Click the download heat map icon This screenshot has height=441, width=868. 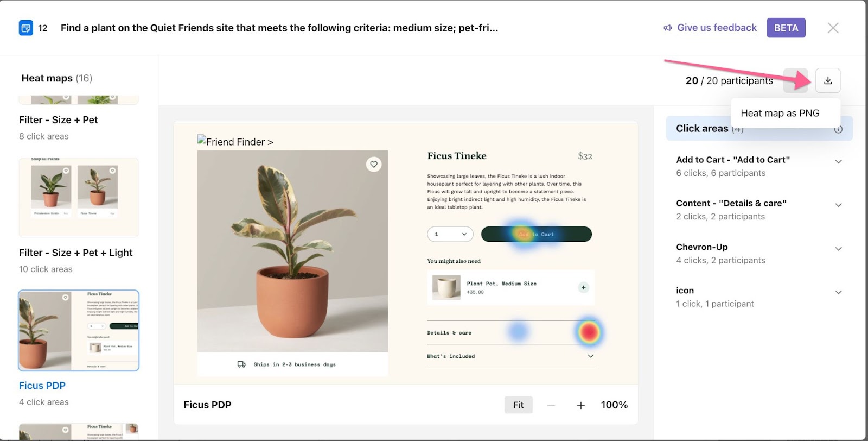[828, 80]
